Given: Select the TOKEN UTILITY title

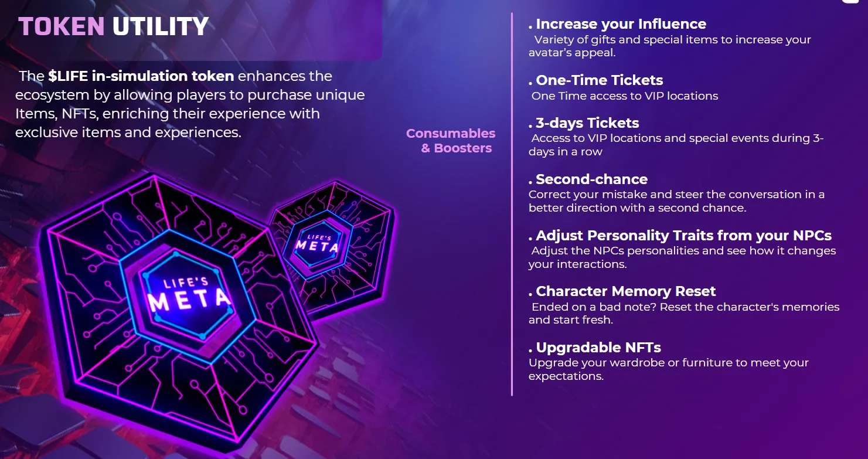Looking at the screenshot, I should coord(114,26).
